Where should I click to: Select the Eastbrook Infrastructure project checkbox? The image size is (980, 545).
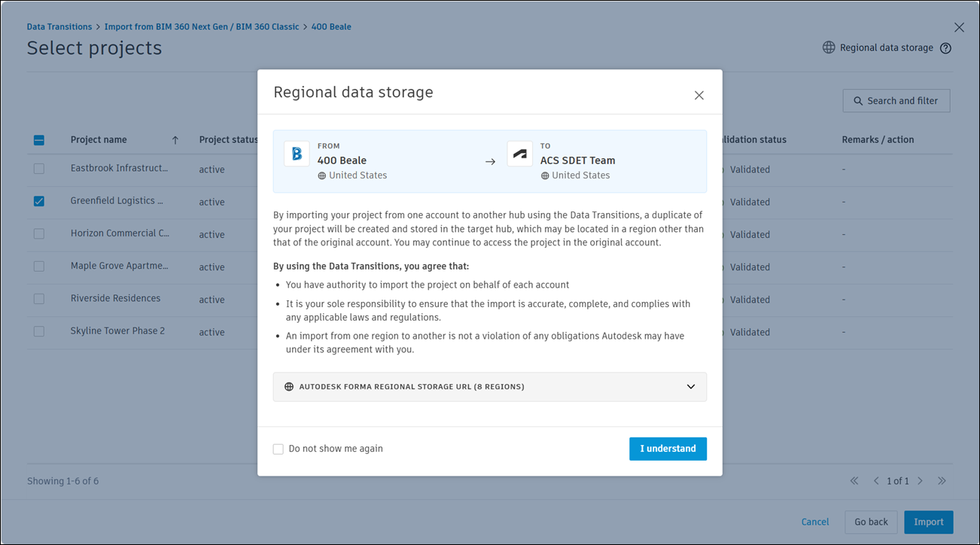pos(39,169)
